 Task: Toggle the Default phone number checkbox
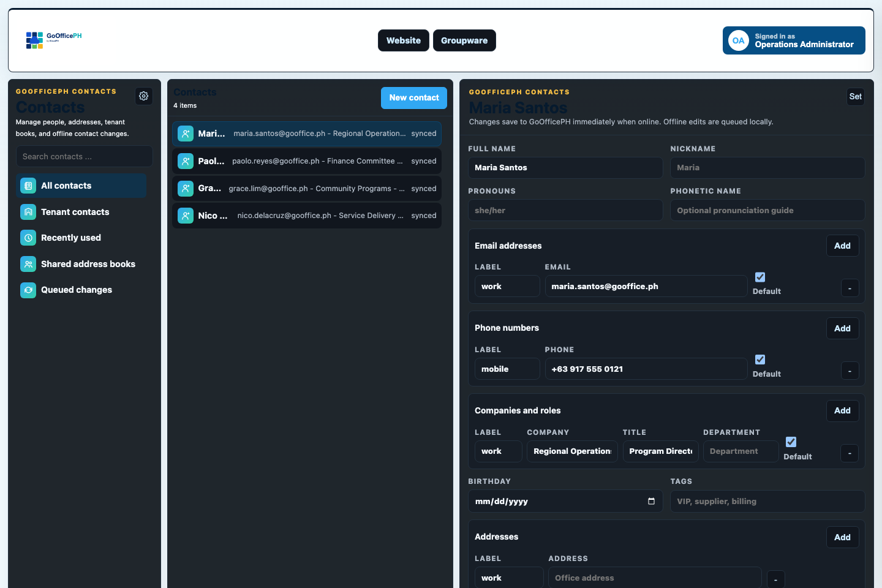(x=760, y=360)
